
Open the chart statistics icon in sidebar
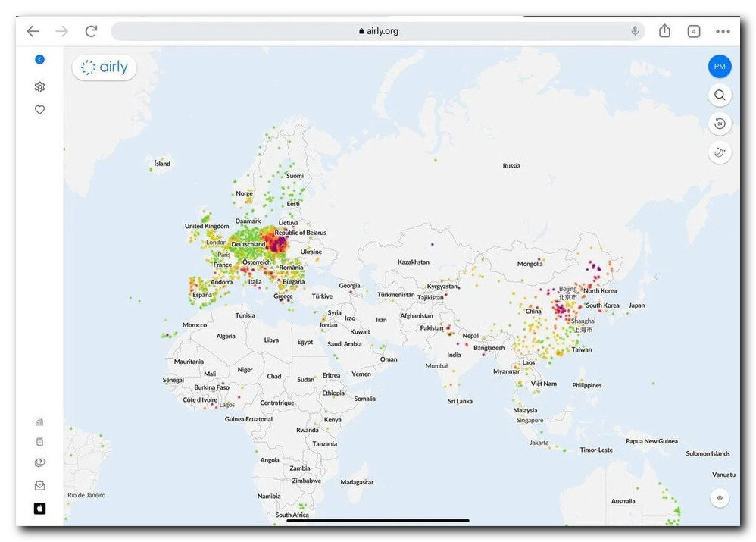click(39, 421)
